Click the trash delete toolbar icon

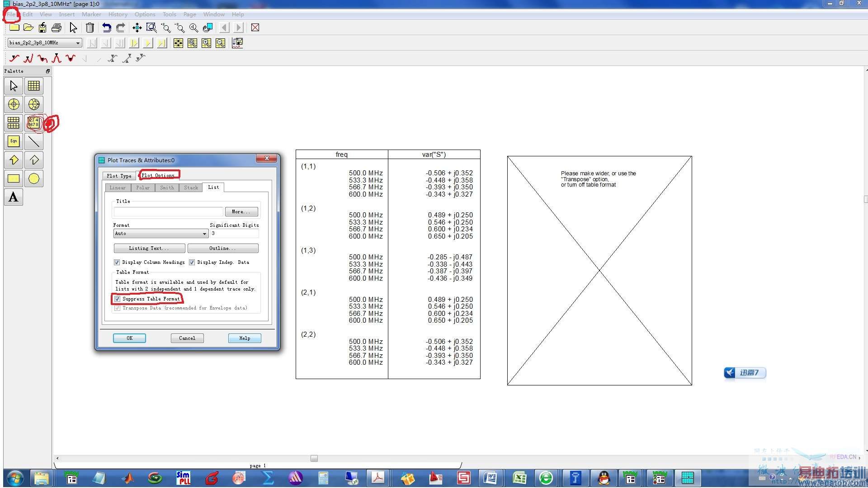tap(90, 28)
